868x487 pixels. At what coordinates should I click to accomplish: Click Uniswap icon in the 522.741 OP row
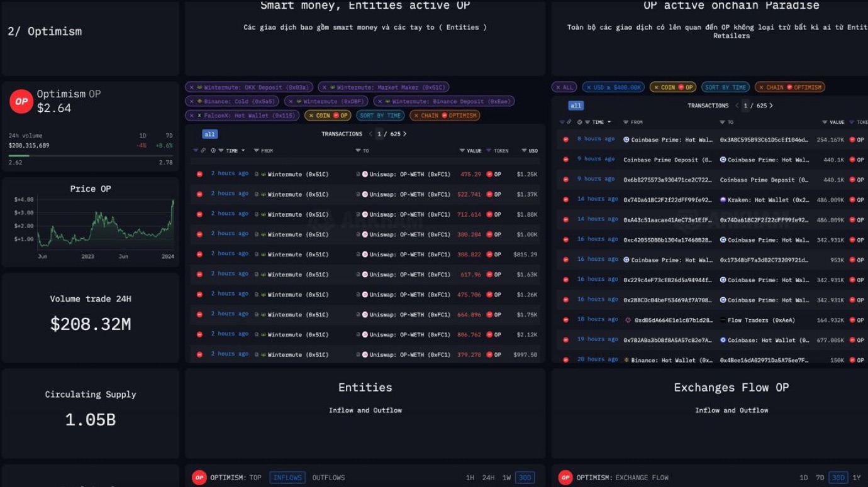coord(365,194)
